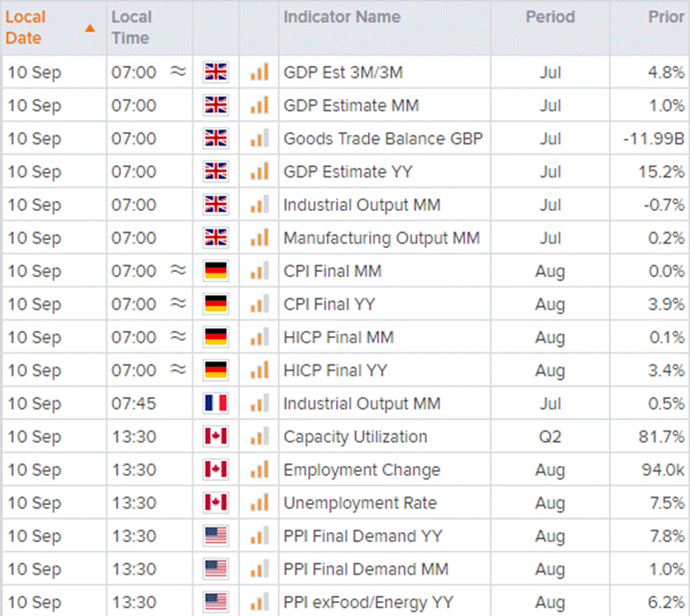Viewport: 690px width, 616px height.
Task: Click the importance bars icon beside Employment Change
Action: coord(259,470)
